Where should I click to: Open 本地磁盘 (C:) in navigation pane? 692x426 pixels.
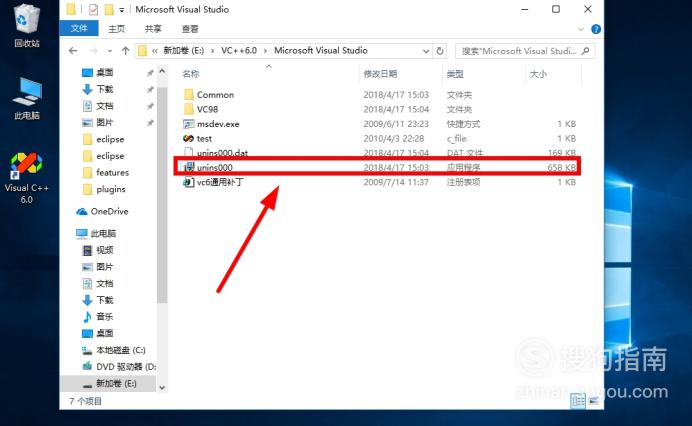(x=120, y=350)
